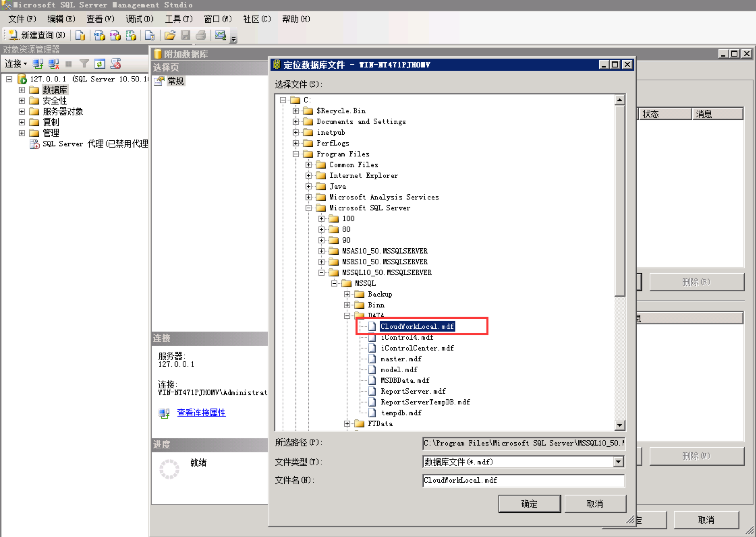Screen dimensions: 756x537
Task: Click 取消 in attach database window
Action: point(706,520)
